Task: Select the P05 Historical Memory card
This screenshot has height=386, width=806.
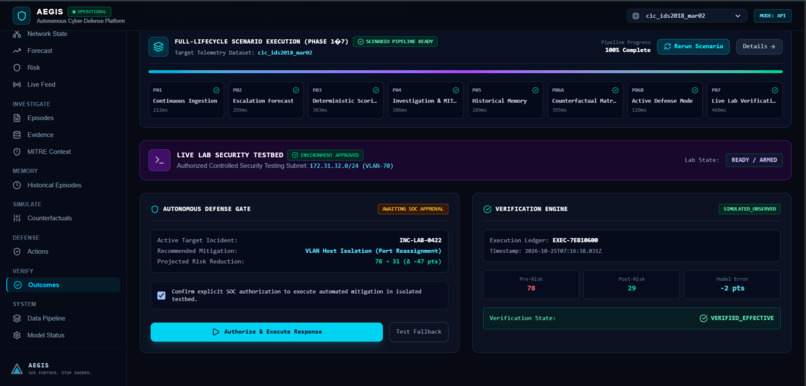Action: coord(505,100)
